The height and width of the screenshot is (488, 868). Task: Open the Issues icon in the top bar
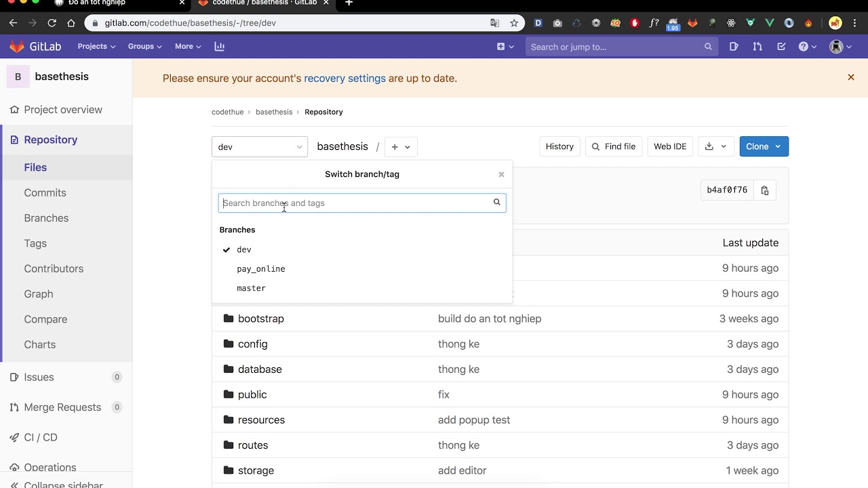click(x=734, y=47)
